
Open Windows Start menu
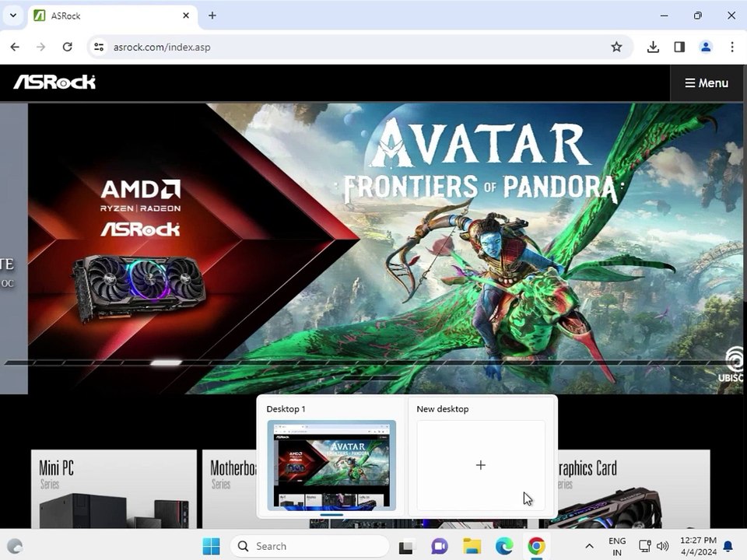click(211, 546)
